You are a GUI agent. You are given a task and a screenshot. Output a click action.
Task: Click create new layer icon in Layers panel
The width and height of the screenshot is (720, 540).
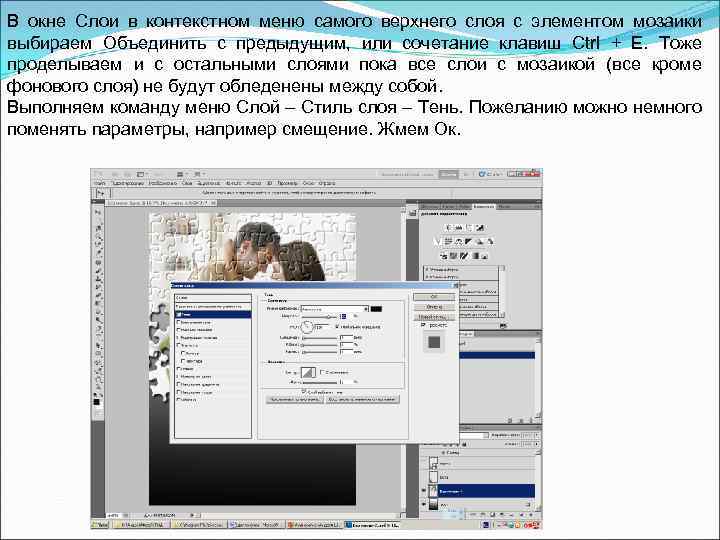[x=523, y=514]
